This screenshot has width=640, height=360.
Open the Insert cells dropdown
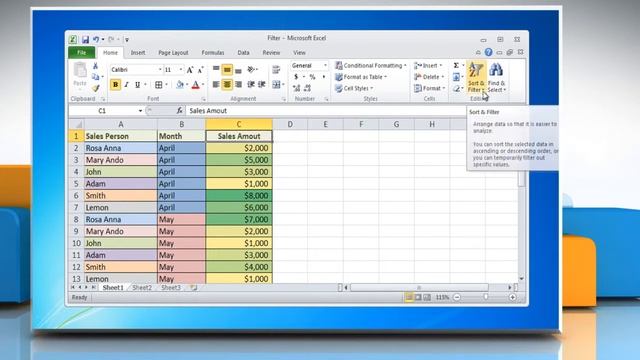(x=428, y=65)
